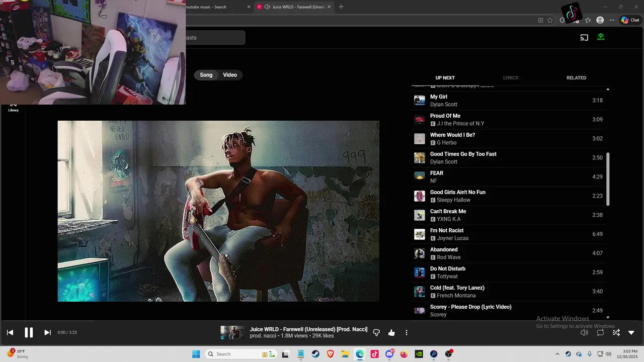The width and height of the screenshot is (644, 362).
Task: Switch to Song mode
Action: pos(206,75)
